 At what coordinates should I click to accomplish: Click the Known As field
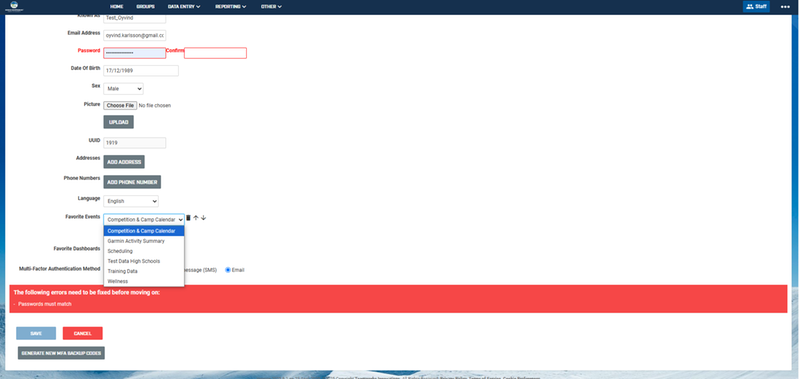pyautogui.click(x=135, y=18)
